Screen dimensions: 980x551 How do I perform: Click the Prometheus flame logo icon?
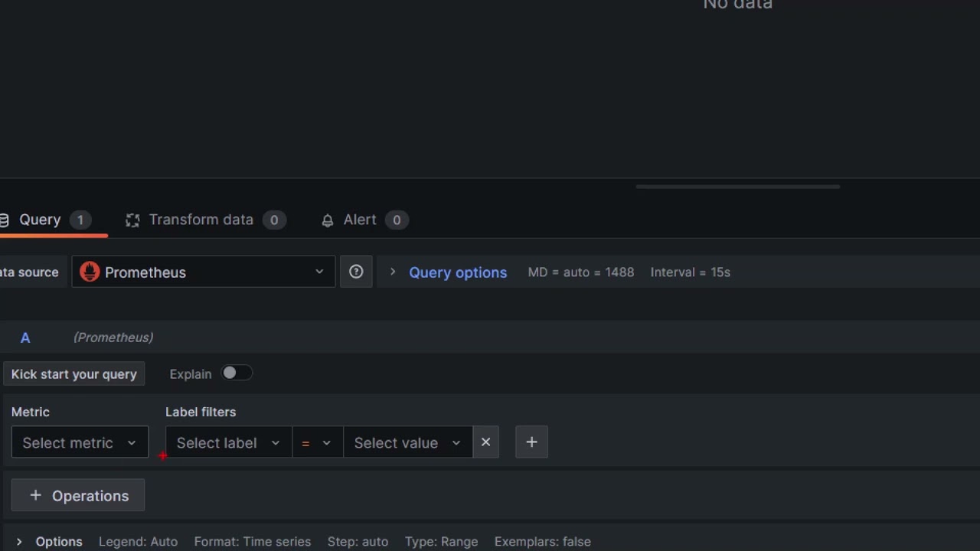90,272
